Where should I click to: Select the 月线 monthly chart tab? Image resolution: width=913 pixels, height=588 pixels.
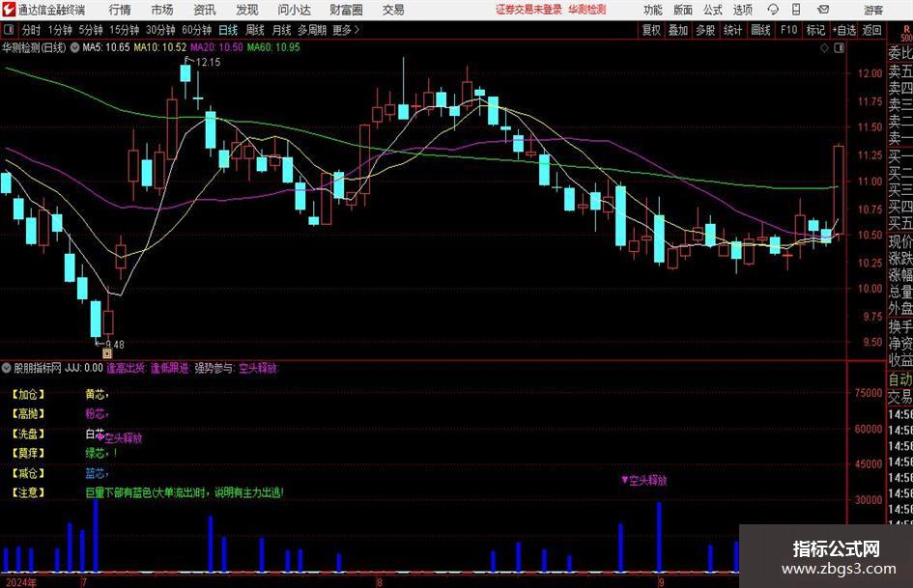tap(282, 30)
